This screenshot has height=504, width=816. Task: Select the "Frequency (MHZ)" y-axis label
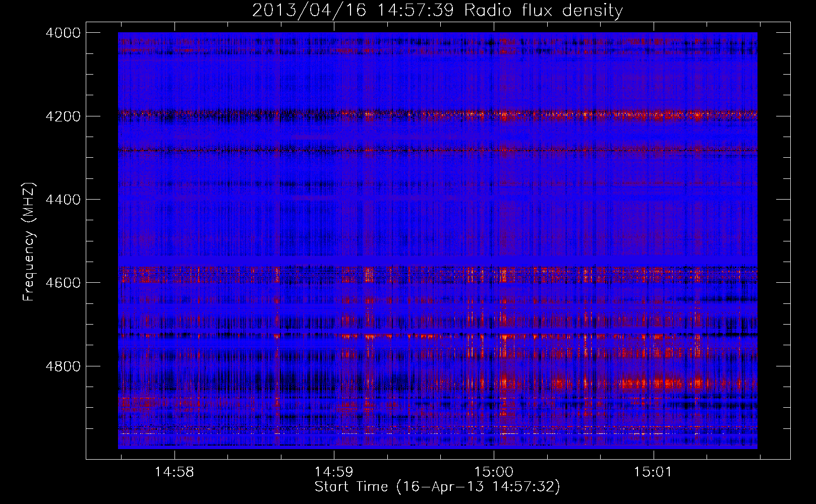29,242
